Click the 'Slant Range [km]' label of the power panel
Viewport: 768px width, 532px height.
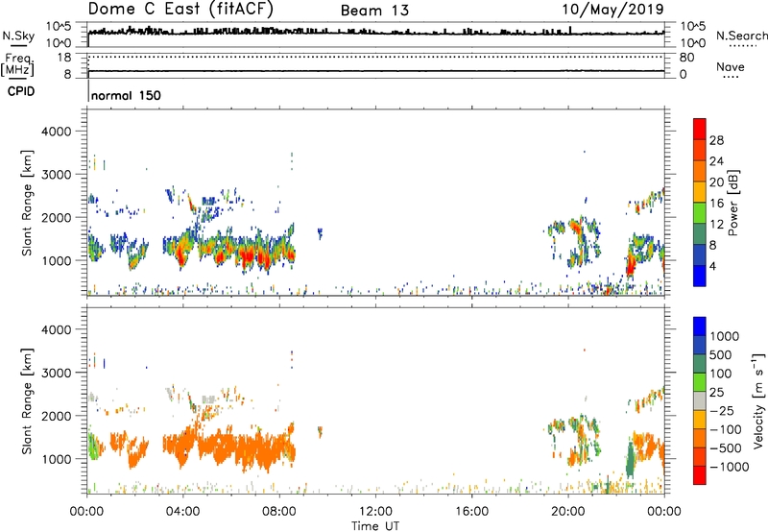(x=28, y=203)
